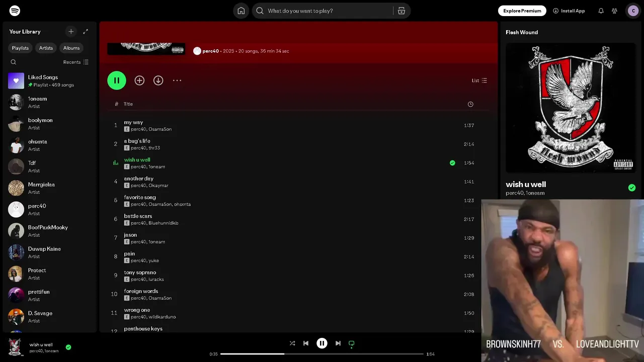This screenshot has width=644, height=362.
Task: Open the Browse icon in search bar
Action: point(401,11)
